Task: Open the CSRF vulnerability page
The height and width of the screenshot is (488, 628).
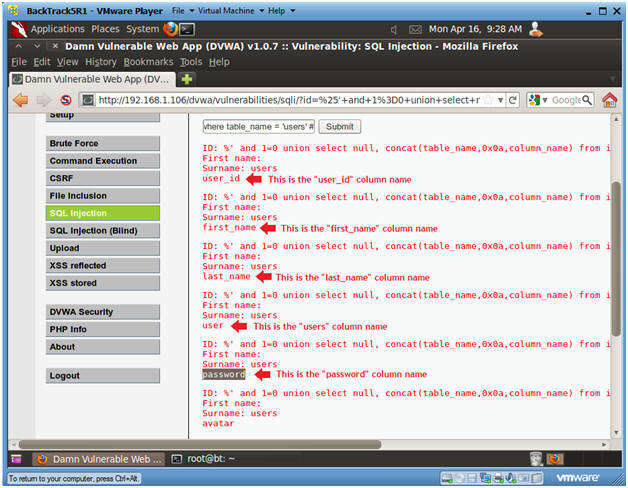Action: [x=103, y=178]
